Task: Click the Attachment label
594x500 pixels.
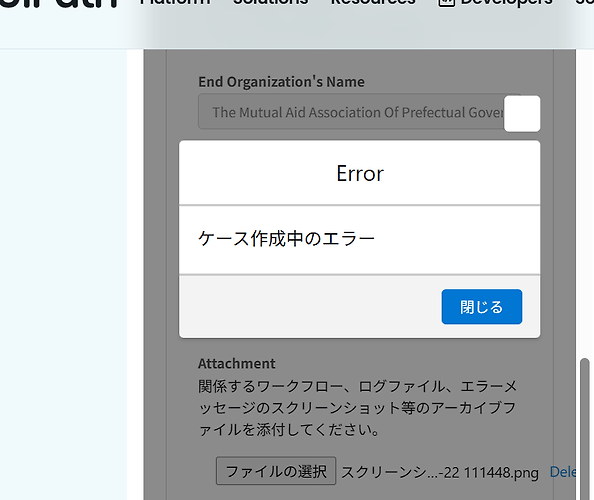Action: coord(236,364)
